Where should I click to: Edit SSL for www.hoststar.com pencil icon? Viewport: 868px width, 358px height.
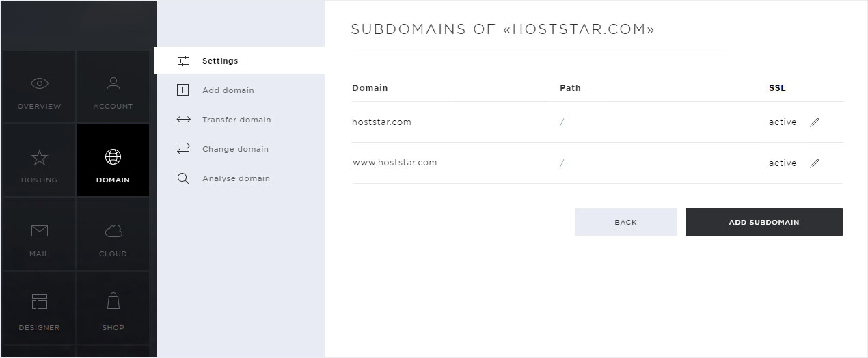[814, 163]
